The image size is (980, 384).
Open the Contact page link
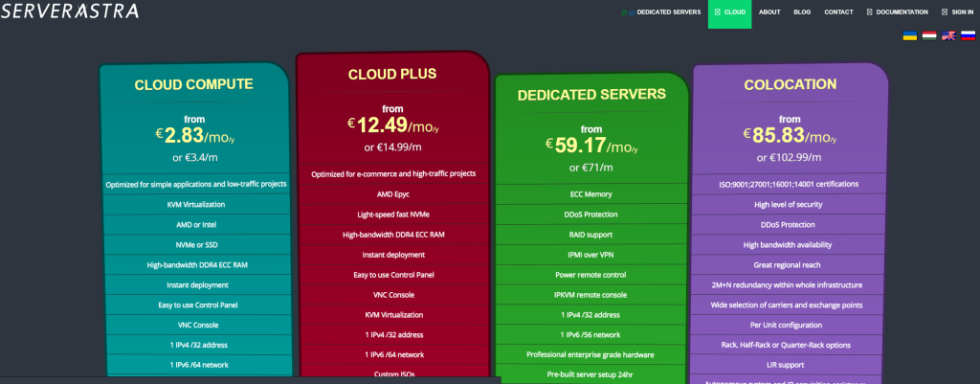coord(838,12)
